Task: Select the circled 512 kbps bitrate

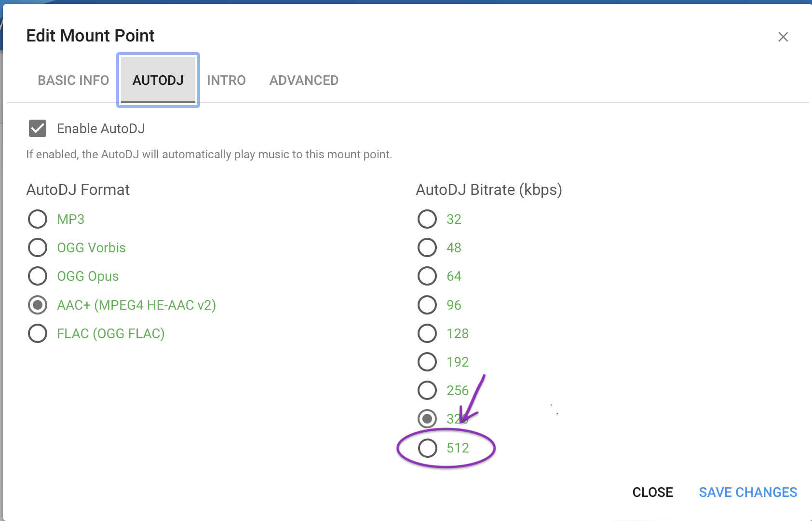Action: point(427,448)
